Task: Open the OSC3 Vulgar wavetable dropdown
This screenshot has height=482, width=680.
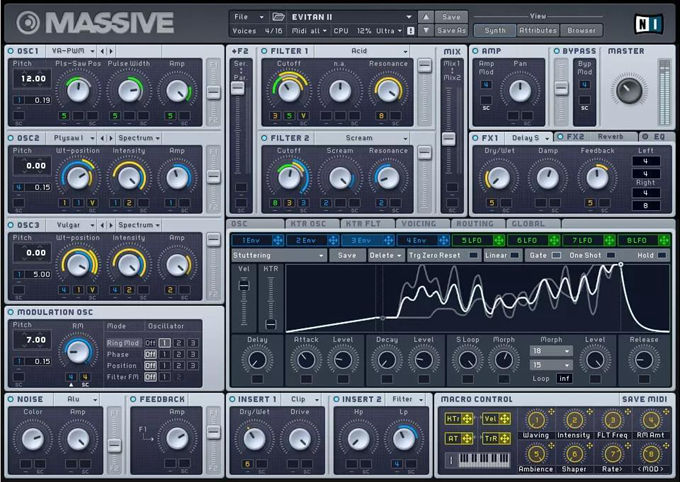Action: [x=71, y=225]
